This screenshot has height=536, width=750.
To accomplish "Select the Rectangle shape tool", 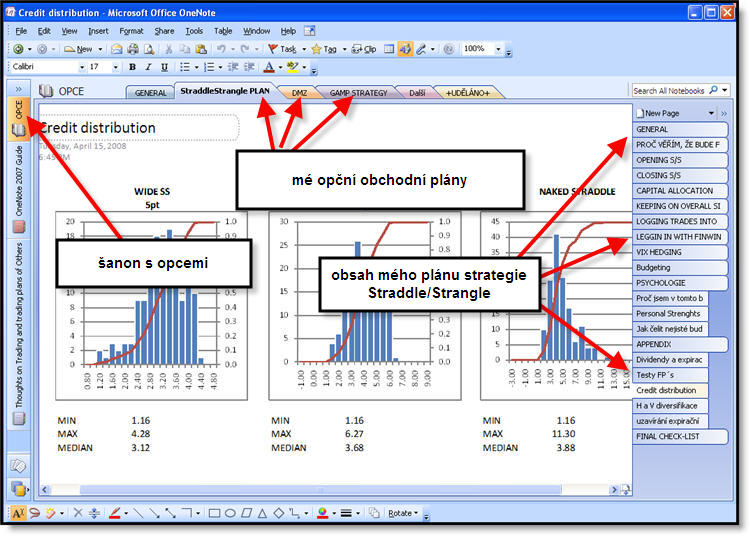I will [214, 514].
